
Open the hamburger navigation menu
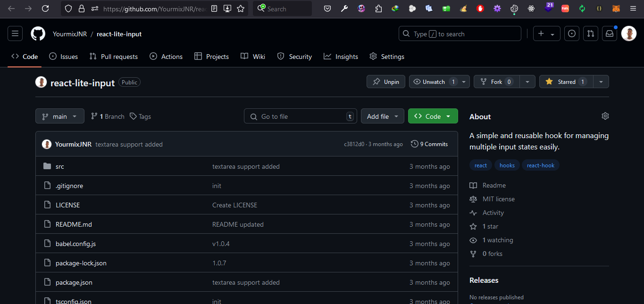coord(15,34)
